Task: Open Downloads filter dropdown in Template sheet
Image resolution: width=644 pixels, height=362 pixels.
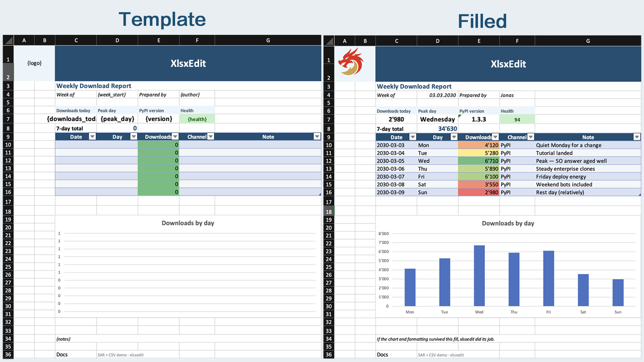Action: (x=175, y=136)
